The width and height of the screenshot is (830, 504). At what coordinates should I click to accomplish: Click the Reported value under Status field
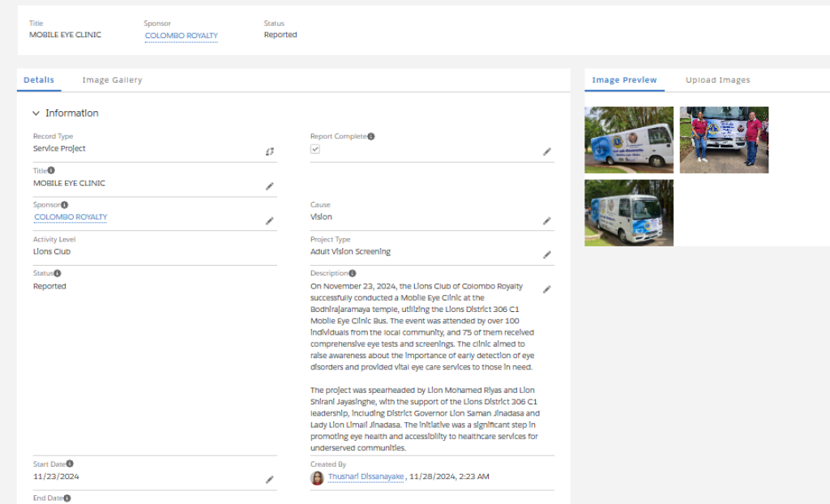[49, 286]
